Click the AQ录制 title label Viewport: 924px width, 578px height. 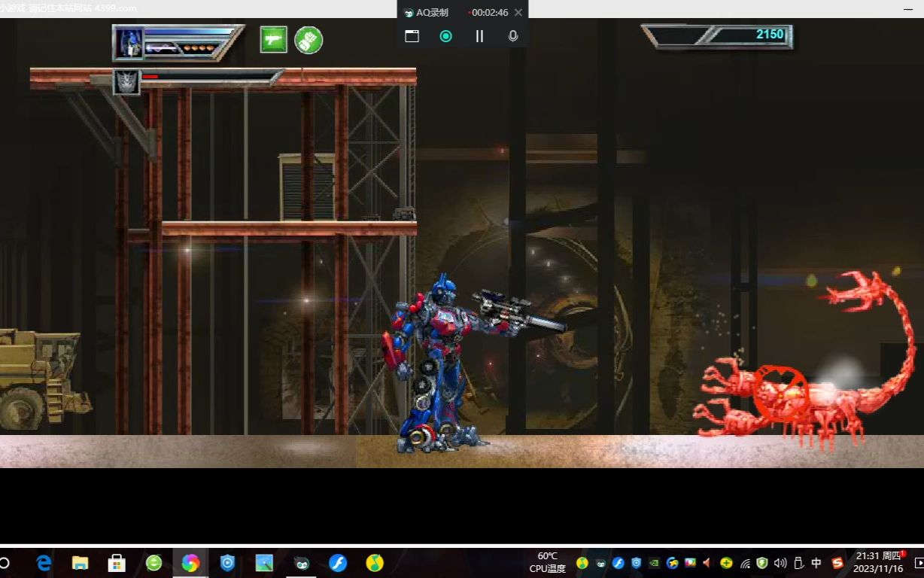point(432,12)
